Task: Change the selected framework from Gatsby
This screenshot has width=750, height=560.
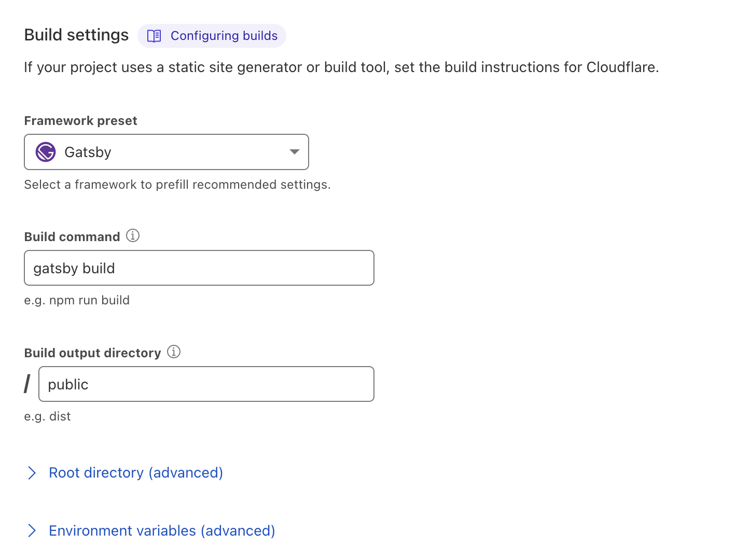Action: pyautogui.click(x=166, y=152)
